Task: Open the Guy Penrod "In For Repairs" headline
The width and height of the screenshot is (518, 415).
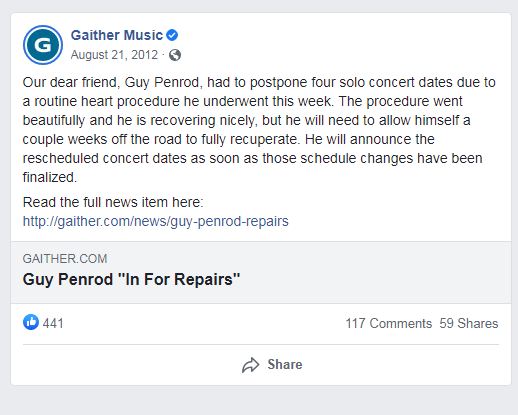Action: [x=131, y=279]
